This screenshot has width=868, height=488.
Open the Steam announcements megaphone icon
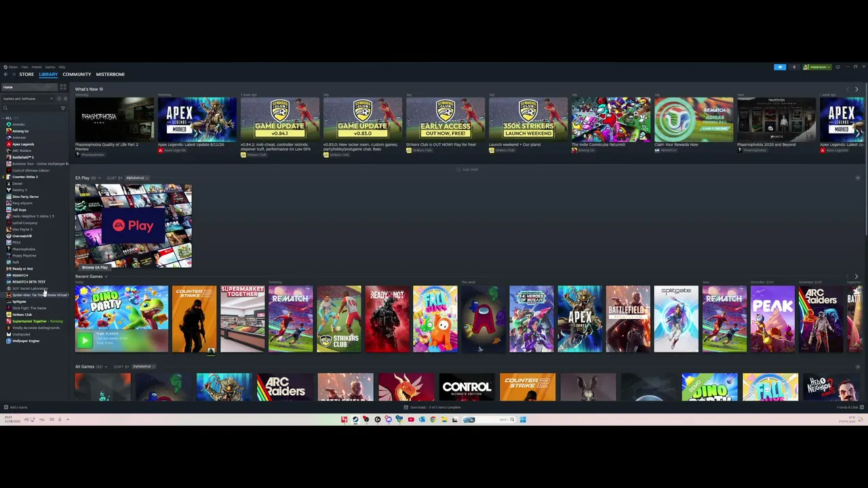(x=780, y=67)
